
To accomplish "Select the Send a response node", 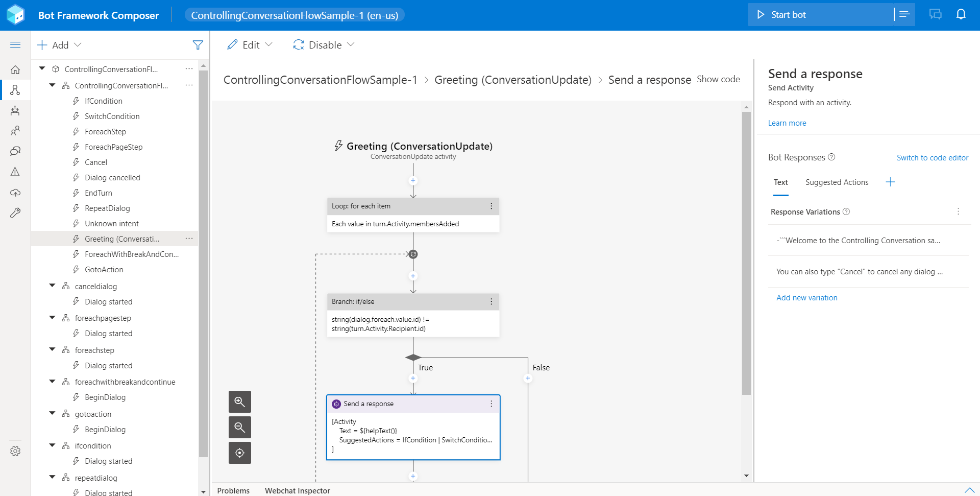I will (413, 428).
